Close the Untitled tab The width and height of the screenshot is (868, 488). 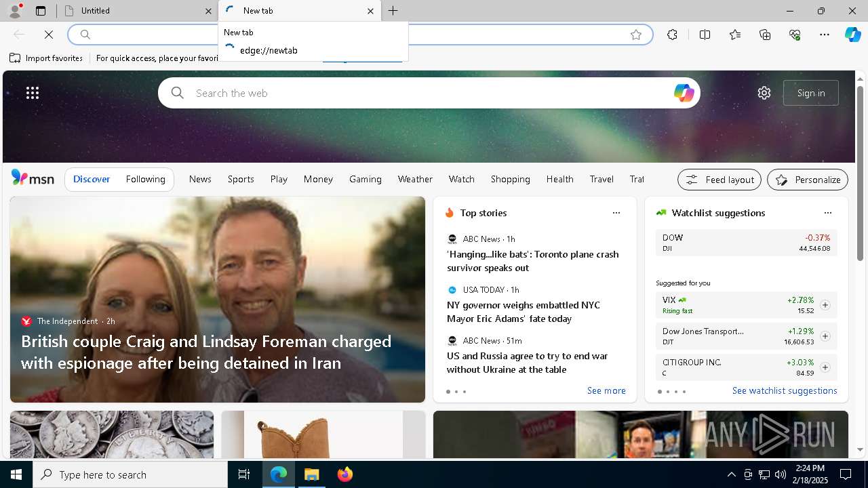(x=208, y=11)
